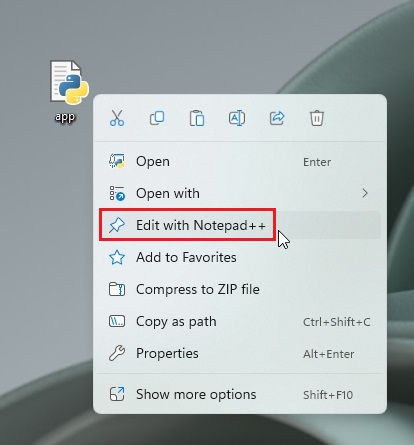Expand the Open with submenu arrow
This screenshot has height=445, width=414.
click(365, 193)
